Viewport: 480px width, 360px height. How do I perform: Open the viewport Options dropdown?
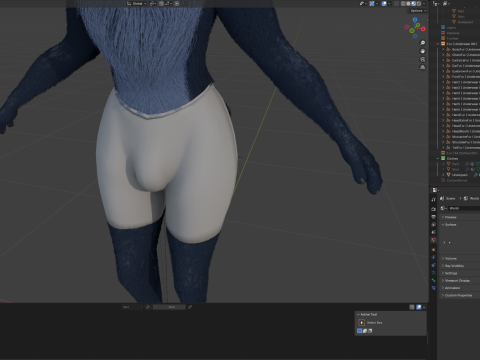(x=418, y=11)
